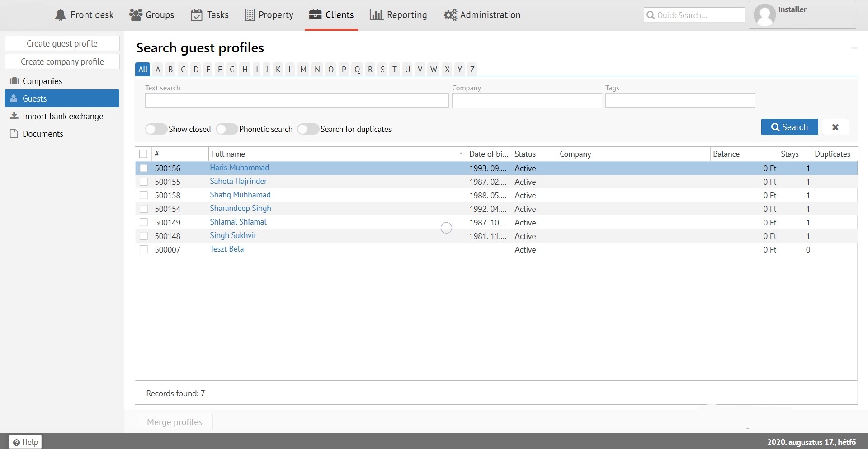The width and height of the screenshot is (868, 449).
Task: Click the installer user avatar
Action: coord(765,15)
